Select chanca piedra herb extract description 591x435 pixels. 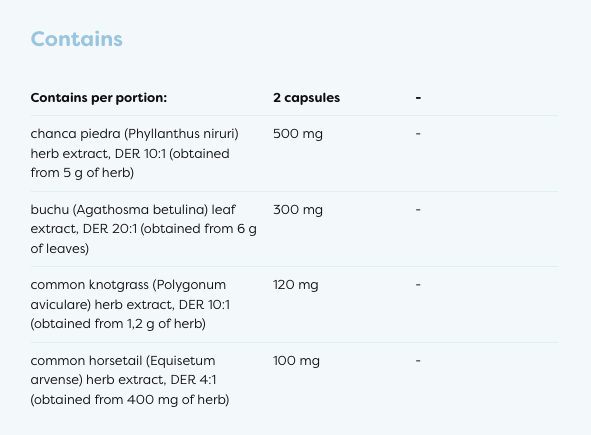point(135,153)
